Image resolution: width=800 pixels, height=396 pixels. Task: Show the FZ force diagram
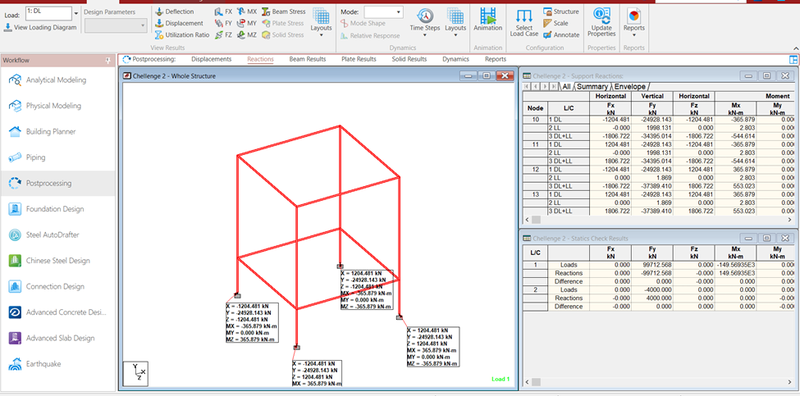(x=223, y=35)
